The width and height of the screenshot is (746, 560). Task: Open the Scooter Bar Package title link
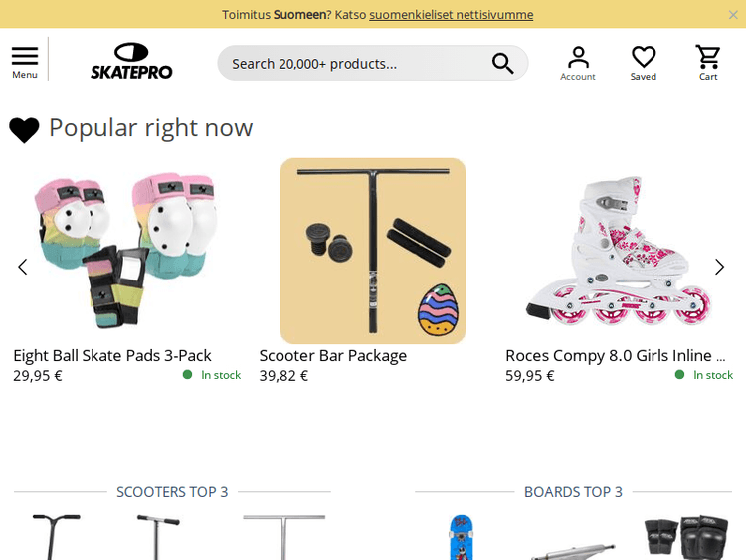333,355
